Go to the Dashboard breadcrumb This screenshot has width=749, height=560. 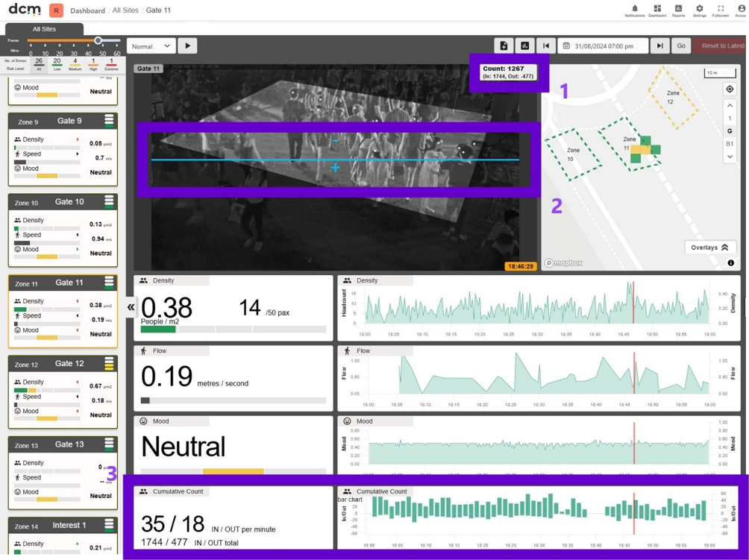coord(87,10)
